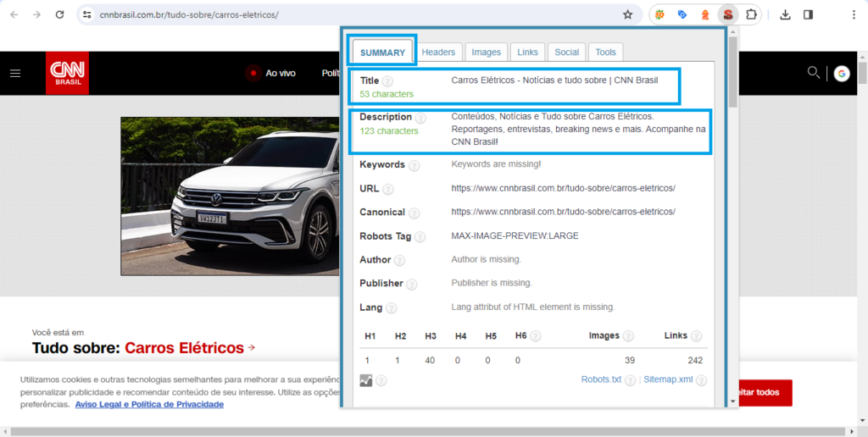This screenshot has width=868, height=437.
Task: Go forward to the next page
Action: pyautogui.click(x=37, y=15)
